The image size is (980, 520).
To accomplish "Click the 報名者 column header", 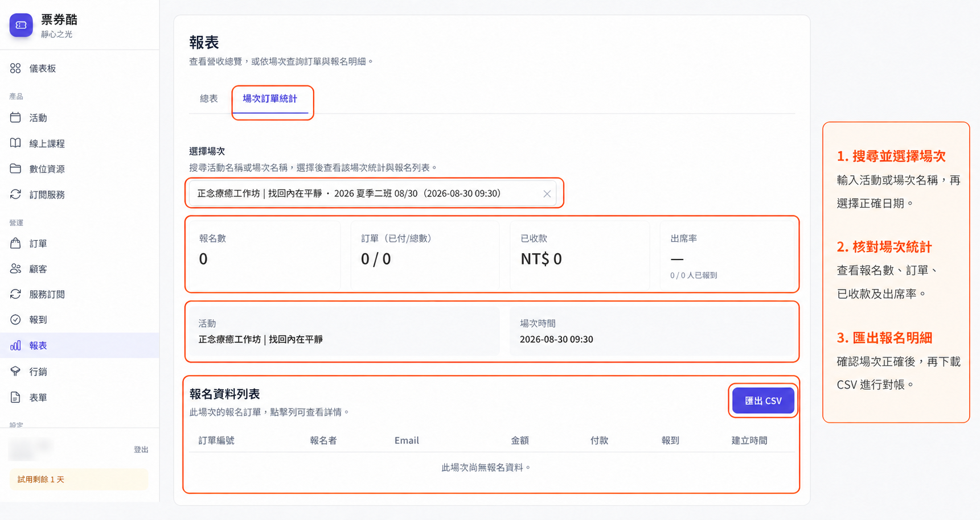I will 323,440.
